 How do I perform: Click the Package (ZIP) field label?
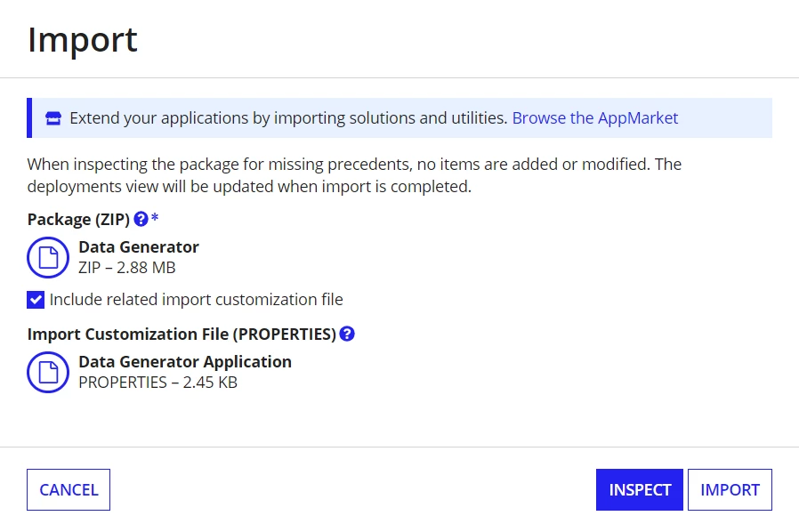click(x=78, y=220)
